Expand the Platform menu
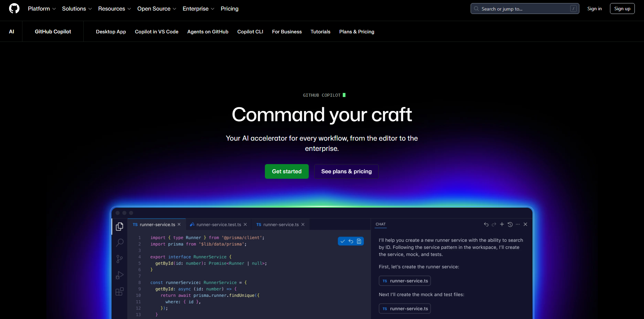This screenshot has width=644, height=319. pyautogui.click(x=42, y=9)
